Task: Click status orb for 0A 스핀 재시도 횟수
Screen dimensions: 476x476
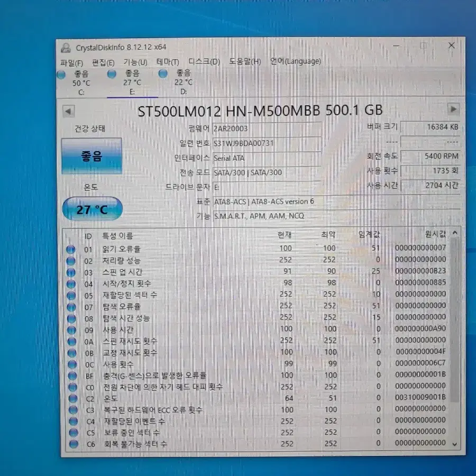Action: coord(71,342)
